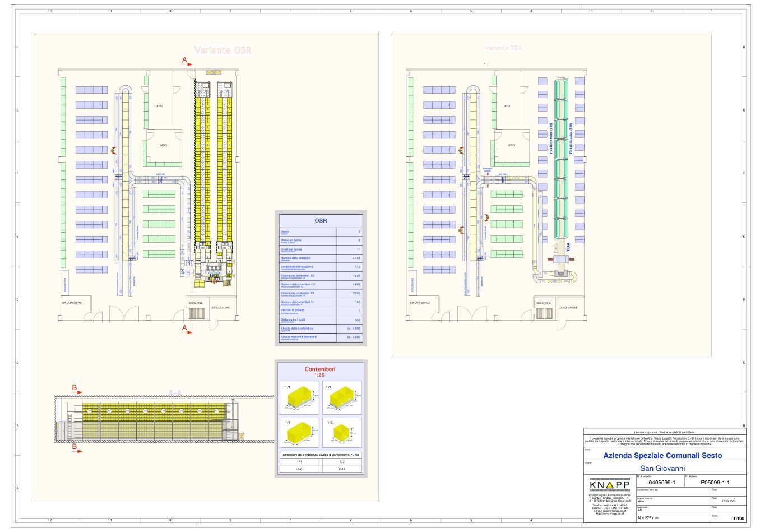This screenshot has width=760, height=532.
Task: Click 'BOX CAPO SERVIZO' label in OSR plan
Action: click(x=72, y=303)
